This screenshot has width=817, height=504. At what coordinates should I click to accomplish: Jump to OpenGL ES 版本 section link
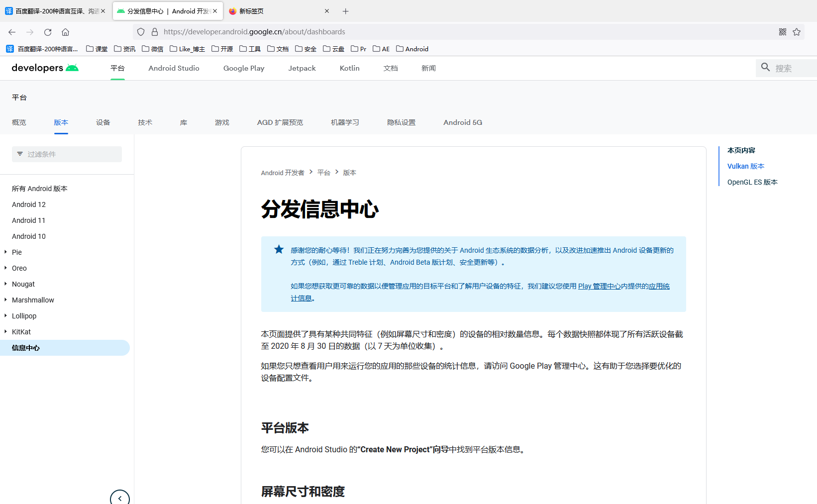tap(752, 182)
